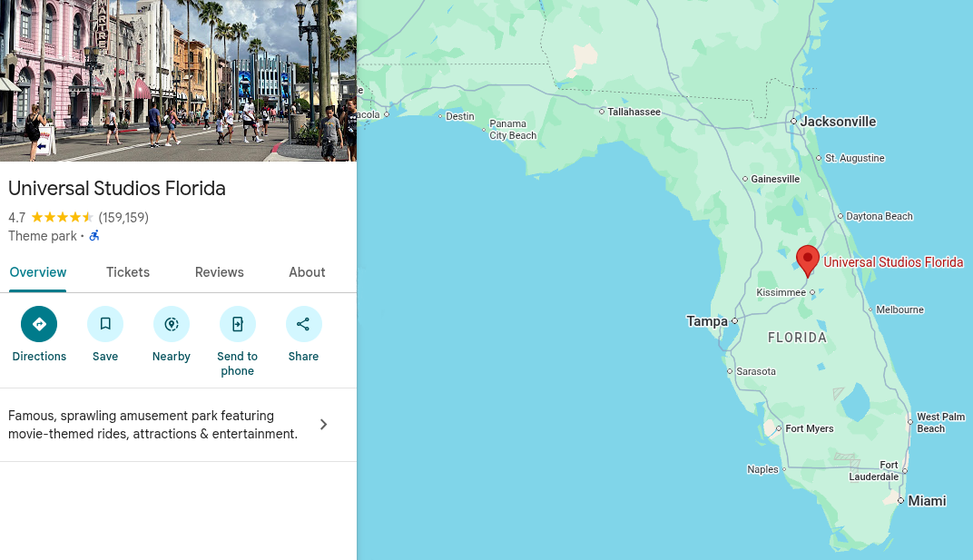Click the FLORIDA state label
This screenshot has width=973, height=560.
click(798, 338)
